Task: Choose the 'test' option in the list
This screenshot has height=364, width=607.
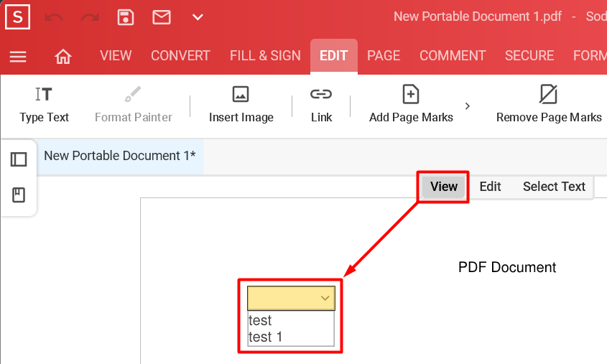Action: 260,320
